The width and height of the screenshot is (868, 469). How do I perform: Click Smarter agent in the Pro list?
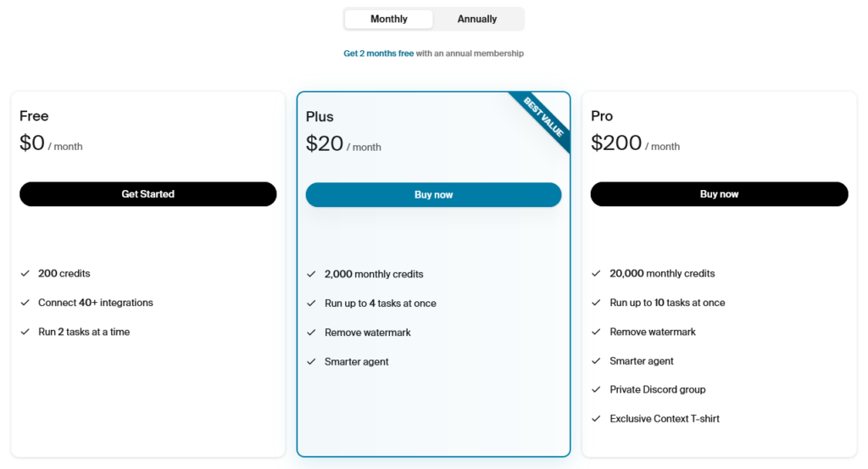[x=642, y=361]
